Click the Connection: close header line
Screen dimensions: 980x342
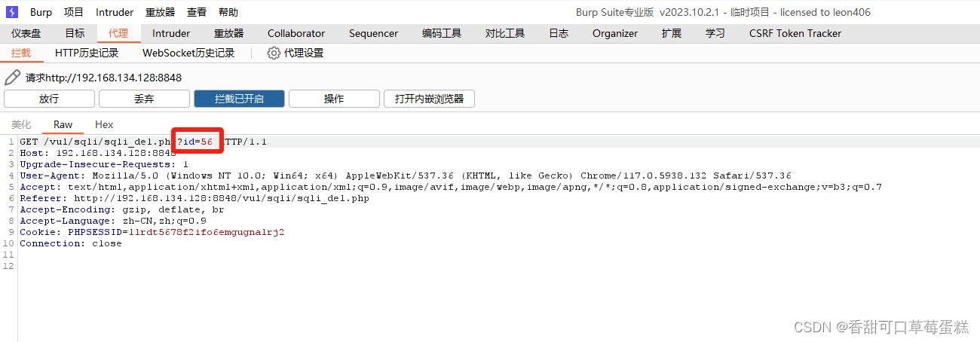71,243
